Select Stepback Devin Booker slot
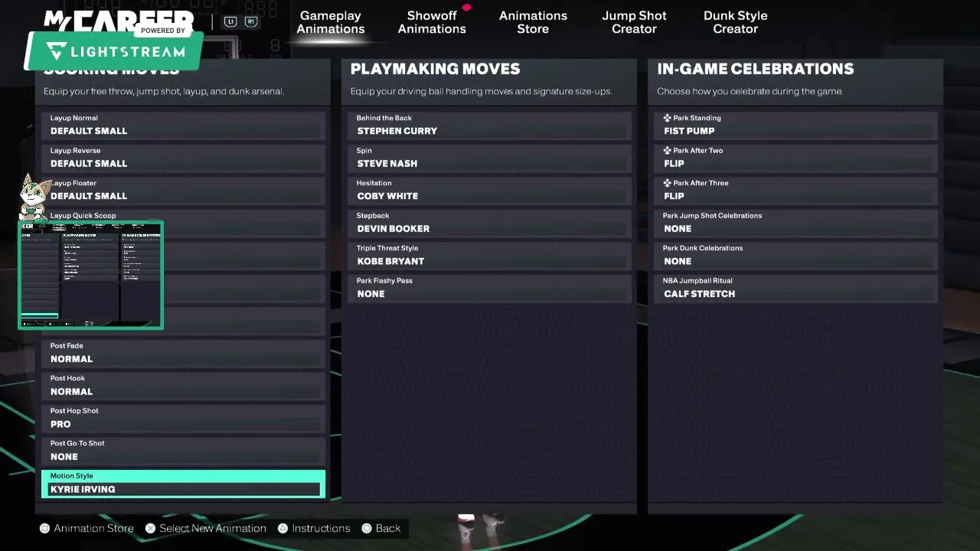 click(490, 223)
